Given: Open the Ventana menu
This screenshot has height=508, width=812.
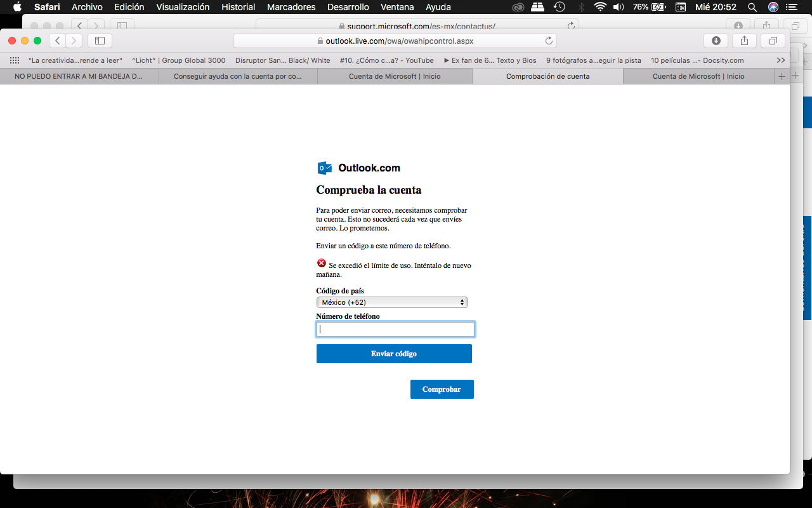Looking at the screenshot, I should (x=397, y=7).
